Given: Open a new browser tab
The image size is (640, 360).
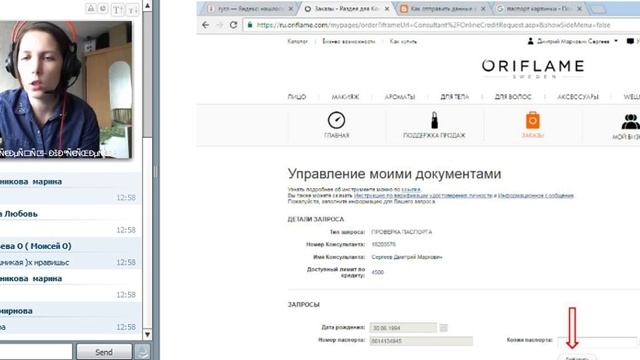Looking at the screenshot, I should point(598,9).
